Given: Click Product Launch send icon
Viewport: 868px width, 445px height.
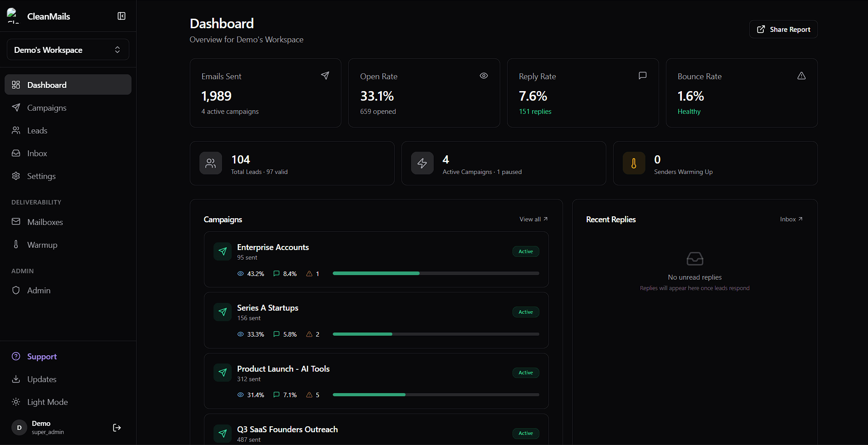Looking at the screenshot, I should (223, 373).
